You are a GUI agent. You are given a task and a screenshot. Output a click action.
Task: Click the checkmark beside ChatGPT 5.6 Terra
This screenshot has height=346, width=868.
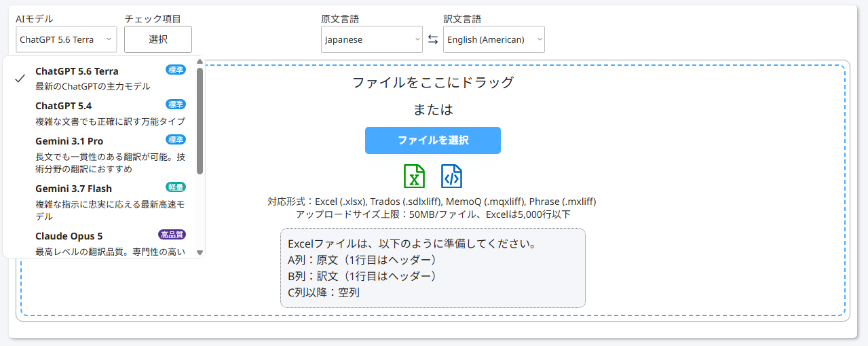(20, 78)
